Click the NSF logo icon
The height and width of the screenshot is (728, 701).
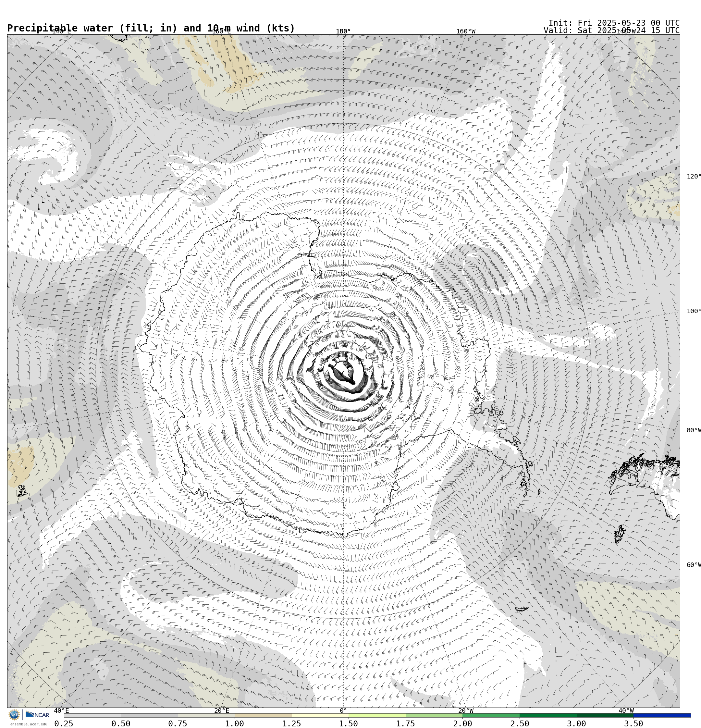tap(14, 715)
